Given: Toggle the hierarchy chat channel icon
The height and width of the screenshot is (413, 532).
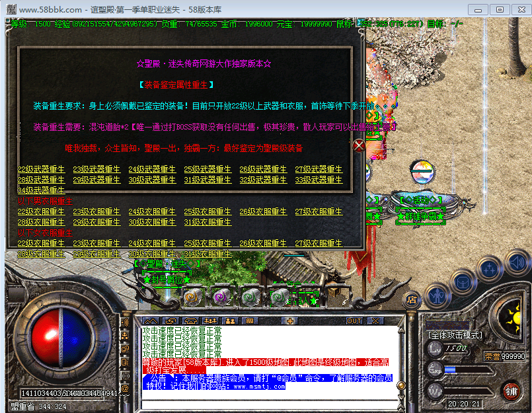Looking at the screenshot, I should pyautogui.click(x=126, y=336).
